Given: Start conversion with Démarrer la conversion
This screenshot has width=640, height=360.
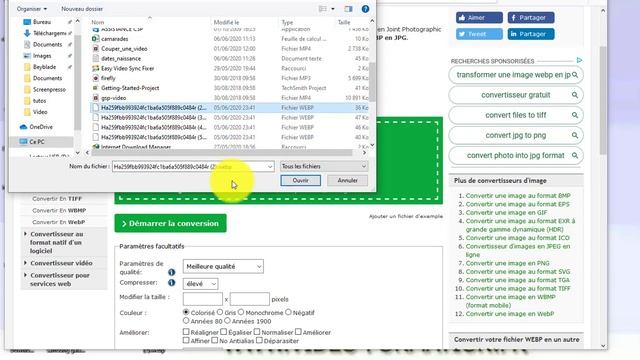Looking at the screenshot, I should point(170,224).
